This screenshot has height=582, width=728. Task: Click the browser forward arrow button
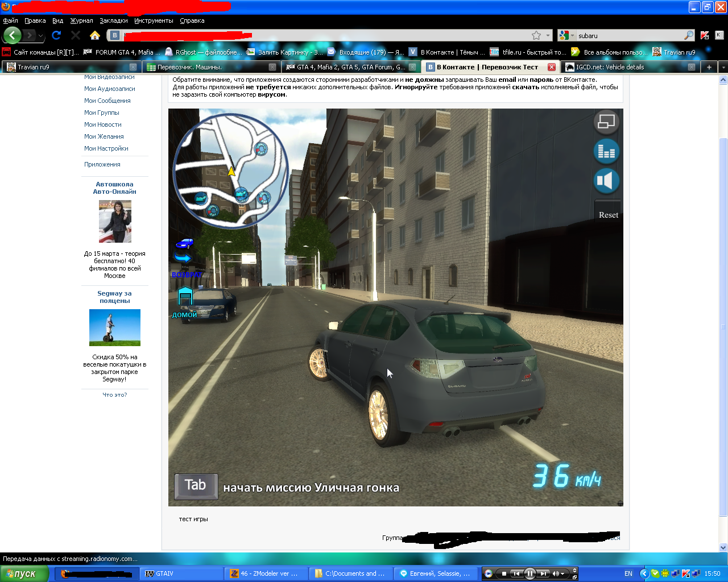pyautogui.click(x=30, y=35)
